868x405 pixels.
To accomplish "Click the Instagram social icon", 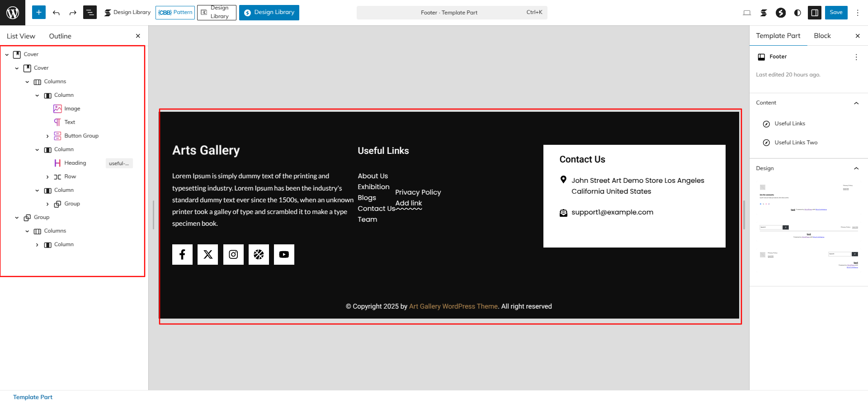I will [233, 254].
